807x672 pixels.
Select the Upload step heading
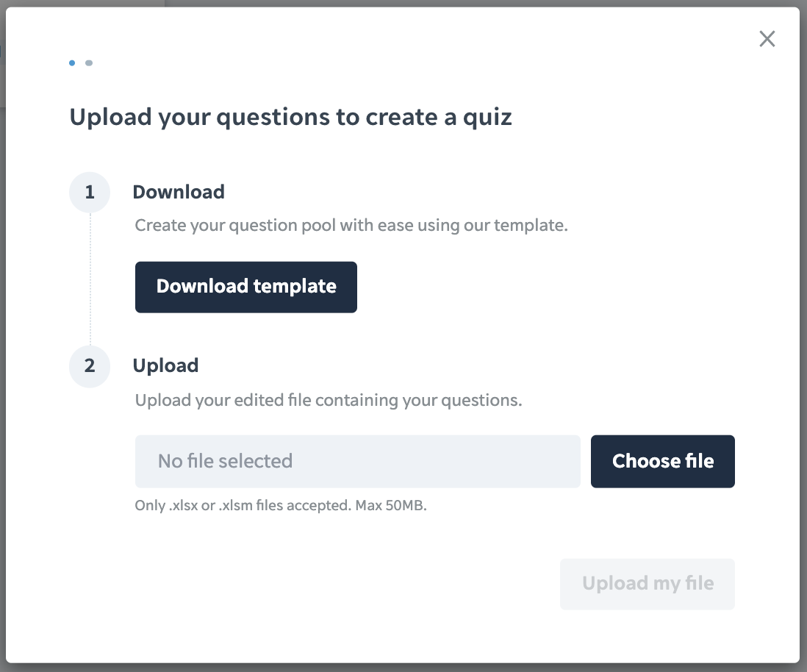coord(165,365)
